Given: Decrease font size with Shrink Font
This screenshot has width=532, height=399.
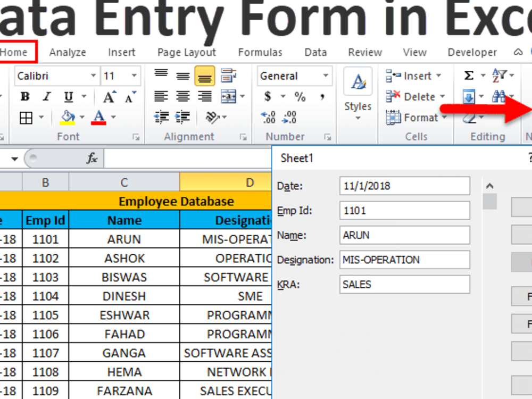Looking at the screenshot, I should click(131, 97).
